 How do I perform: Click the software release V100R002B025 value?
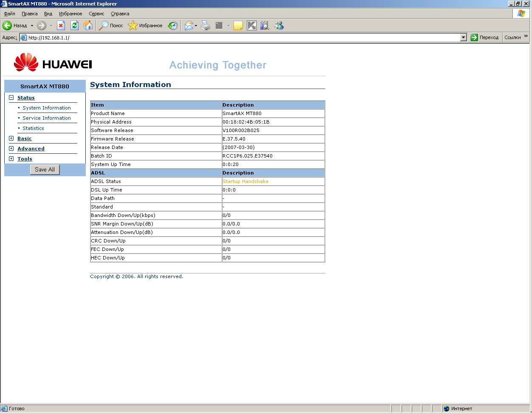[x=241, y=130]
